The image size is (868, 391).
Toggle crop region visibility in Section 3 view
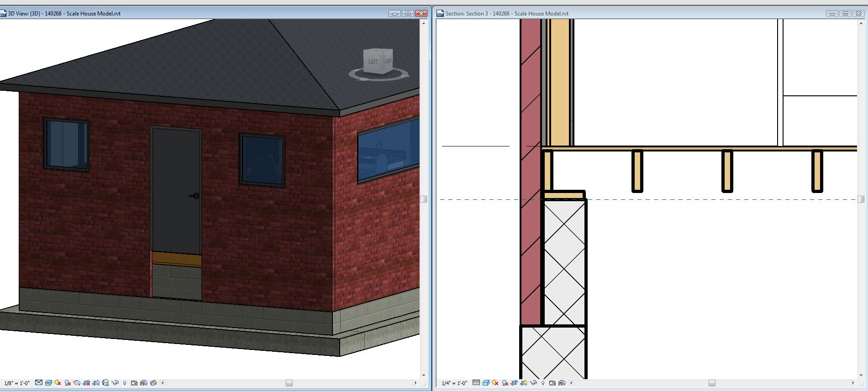tap(524, 383)
